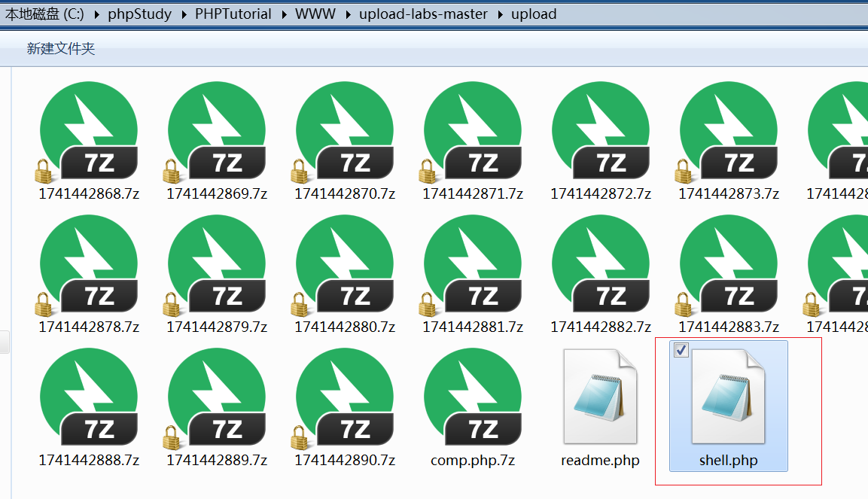Viewport: 868px width, 499px height.
Task: Select the 1741442881.7z archive icon
Action: tap(472, 265)
